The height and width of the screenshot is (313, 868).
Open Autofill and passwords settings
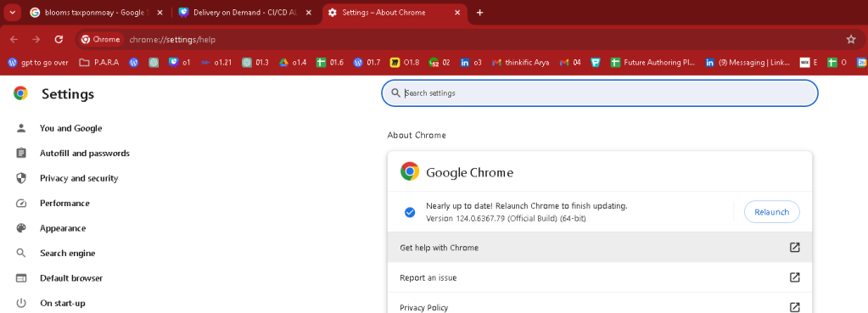85,154
